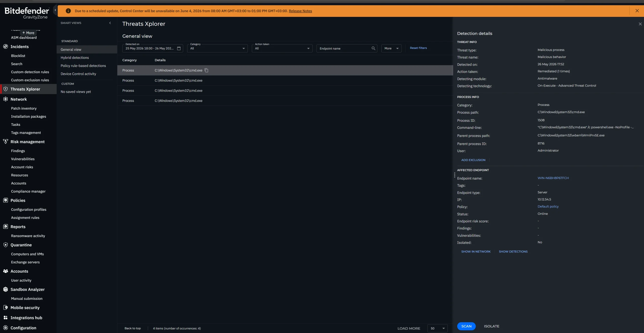The image size is (644, 333).
Task: Select the General view smart view
Action: click(87, 50)
